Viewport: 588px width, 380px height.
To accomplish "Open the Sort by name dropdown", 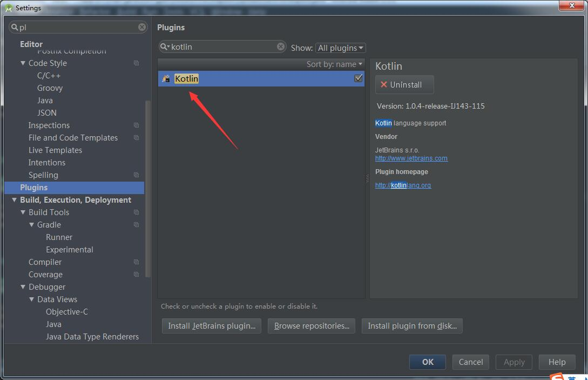I will 335,64.
